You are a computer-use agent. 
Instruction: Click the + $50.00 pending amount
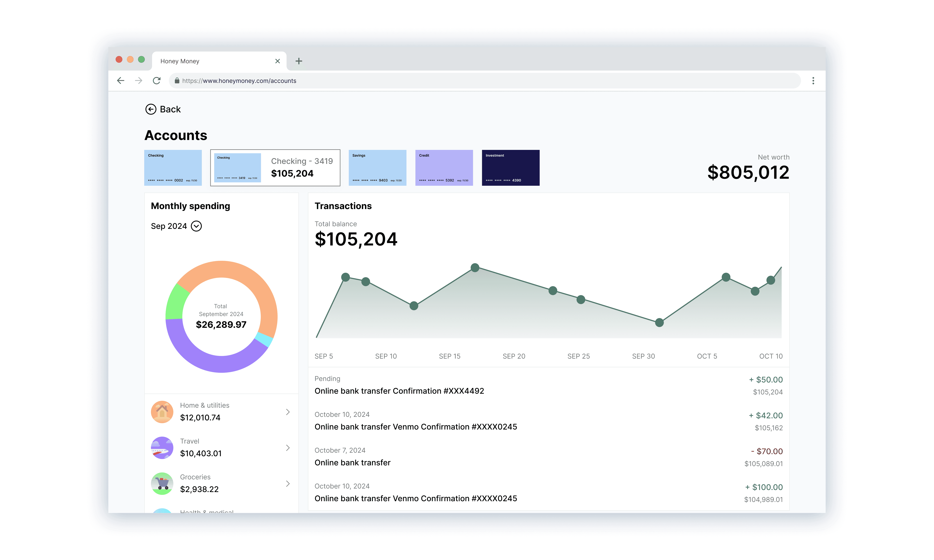click(766, 380)
